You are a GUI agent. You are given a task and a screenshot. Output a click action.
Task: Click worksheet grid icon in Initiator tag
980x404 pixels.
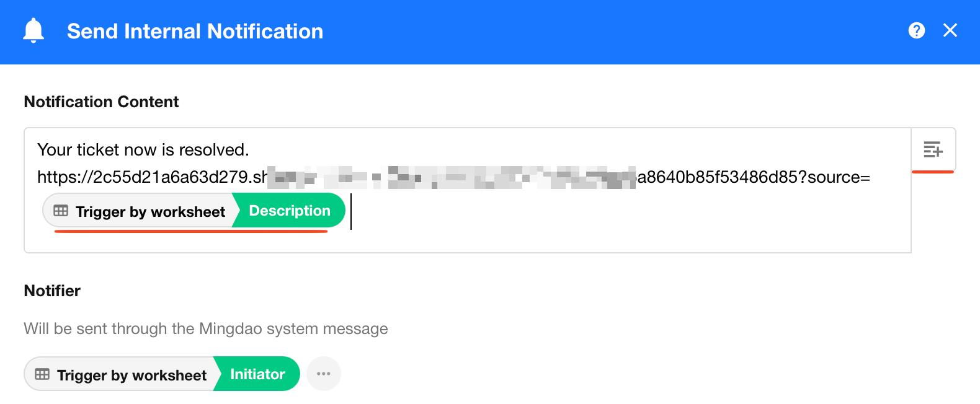[x=42, y=374]
